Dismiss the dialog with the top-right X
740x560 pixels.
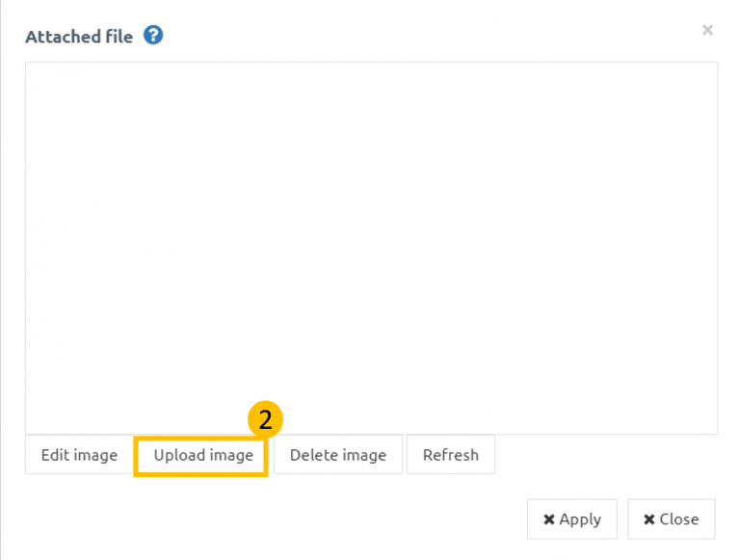tap(707, 31)
